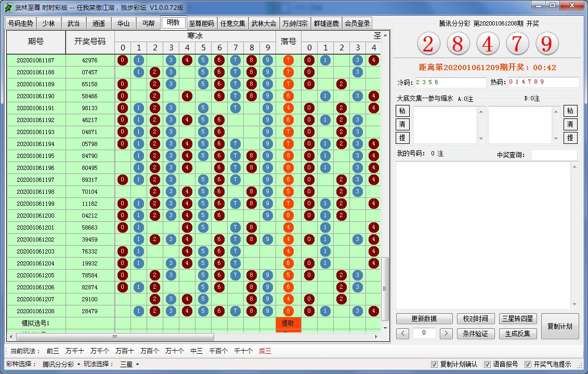Disable the 语音报号 checkbox
The width and height of the screenshot is (588, 374).
pos(488,364)
